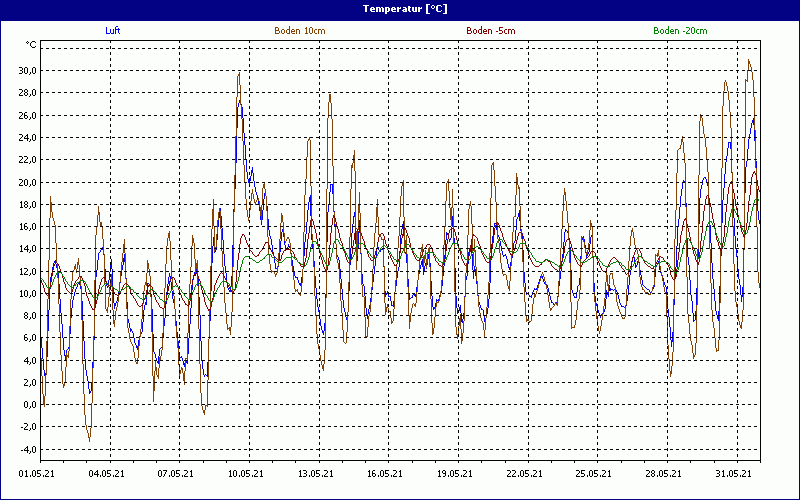
Task: Click the 01.05.21 date label
Action: click(38, 474)
